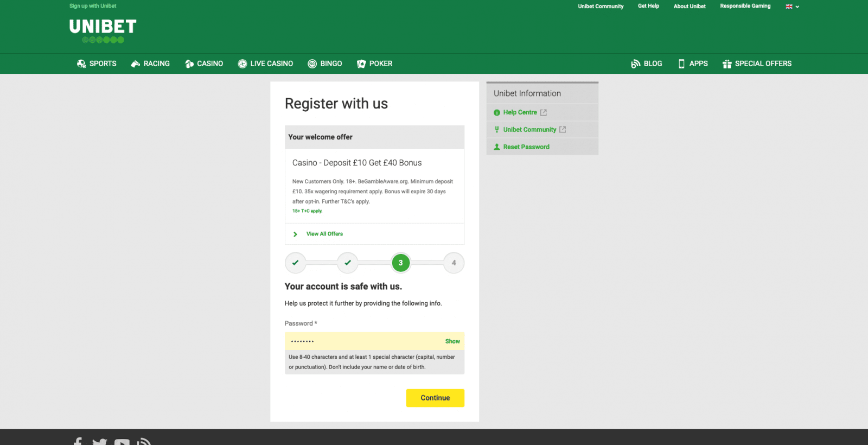
Task: Click the 18+ T+C apply link
Action: tap(307, 211)
